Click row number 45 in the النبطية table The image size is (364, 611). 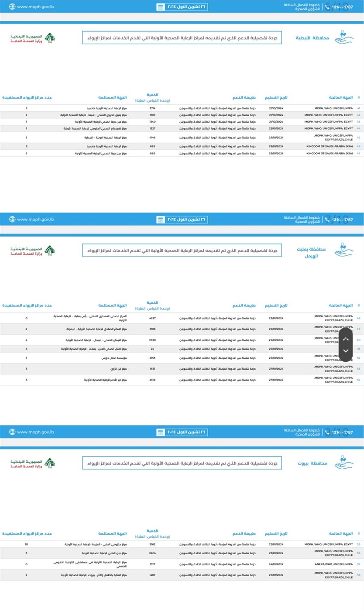pos(359,137)
